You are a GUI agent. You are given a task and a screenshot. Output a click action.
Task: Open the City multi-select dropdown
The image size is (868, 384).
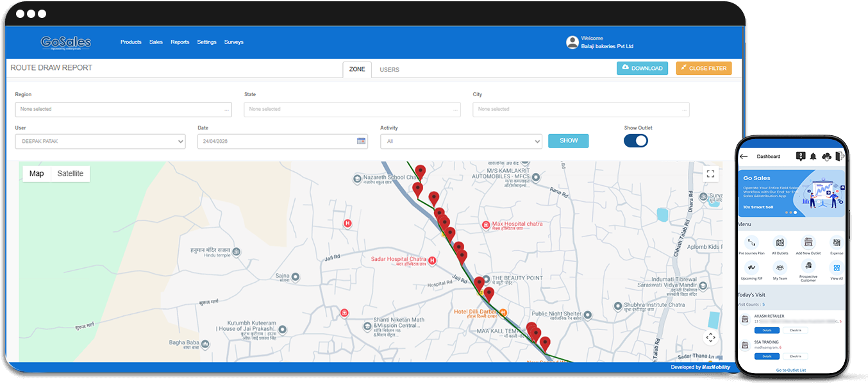pyautogui.click(x=581, y=109)
